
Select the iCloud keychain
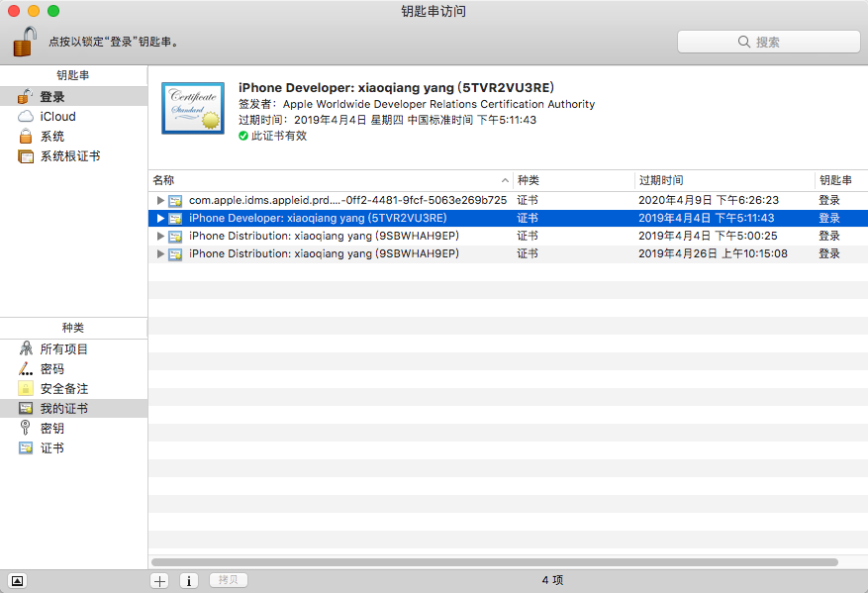pyautogui.click(x=73, y=116)
